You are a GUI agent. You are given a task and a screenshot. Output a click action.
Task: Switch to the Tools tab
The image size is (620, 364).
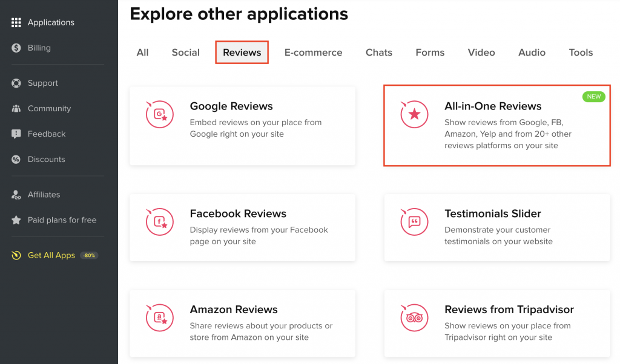click(x=581, y=53)
